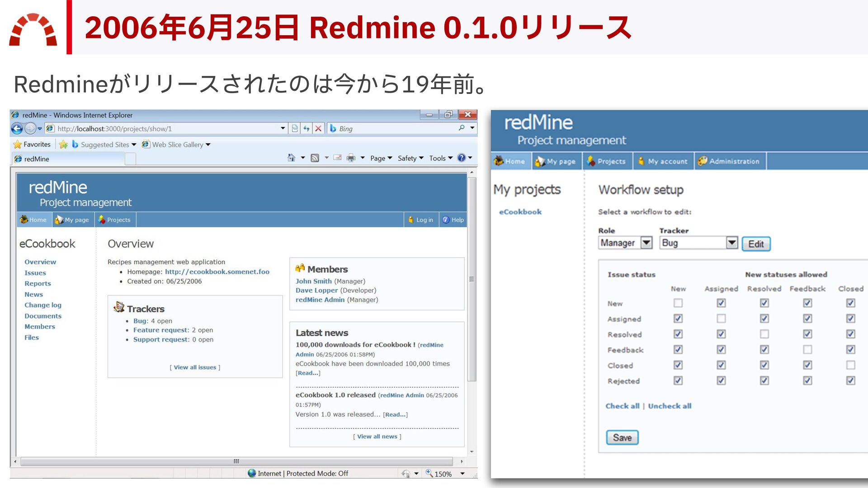Image resolution: width=868 pixels, height=488 pixels.
Task: Click the RSS feeds toolbar icon
Action: tap(315, 158)
